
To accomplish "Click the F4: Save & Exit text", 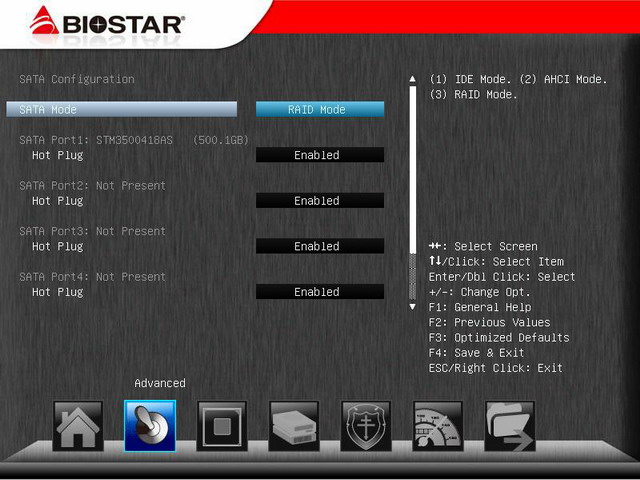I will (x=476, y=353).
